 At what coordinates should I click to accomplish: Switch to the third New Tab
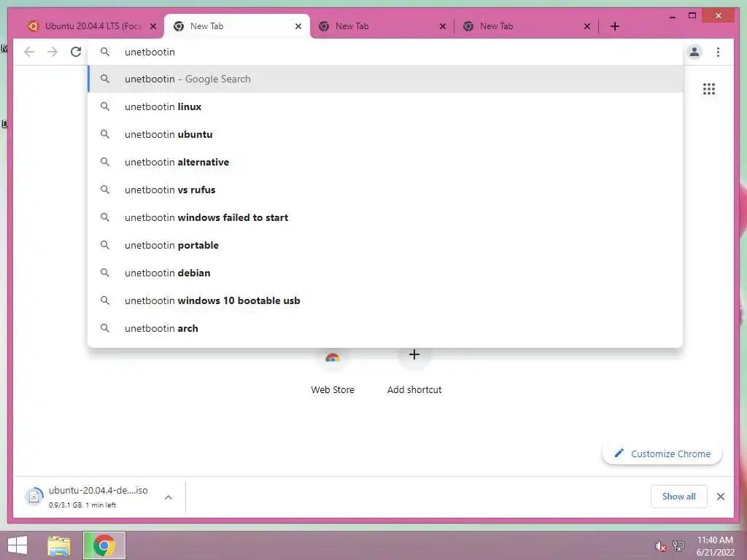(381, 26)
